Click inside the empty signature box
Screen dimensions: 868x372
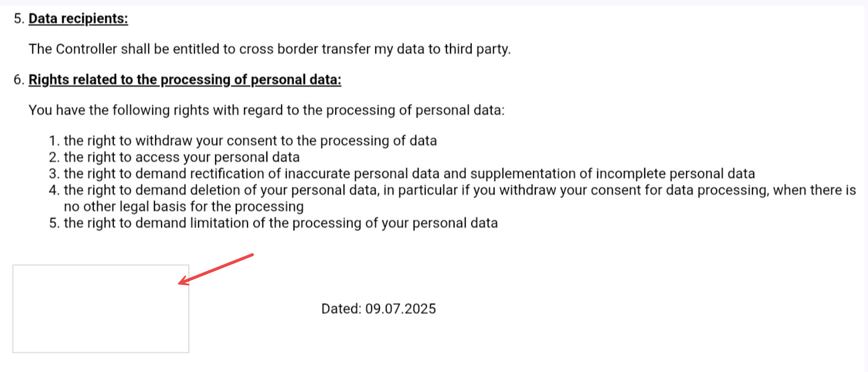100,308
